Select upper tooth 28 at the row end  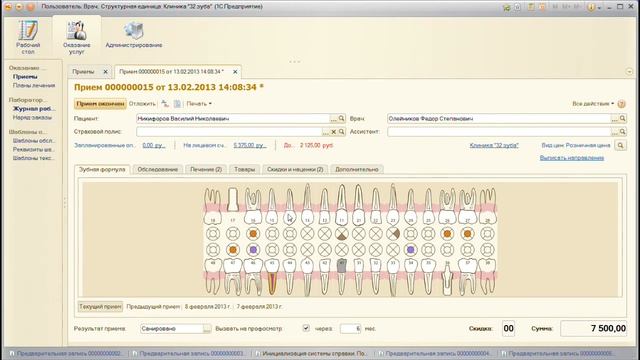pyautogui.click(x=487, y=206)
